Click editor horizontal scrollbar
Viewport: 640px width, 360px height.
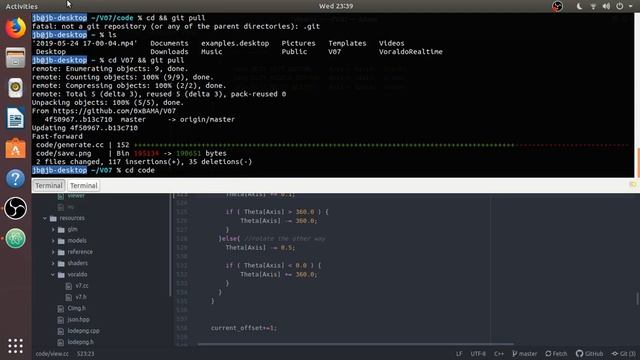click(x=355, y=344)
